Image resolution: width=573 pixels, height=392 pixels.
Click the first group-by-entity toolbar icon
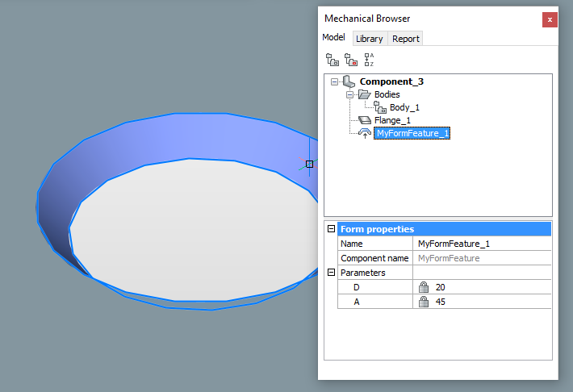coord(332,60)
